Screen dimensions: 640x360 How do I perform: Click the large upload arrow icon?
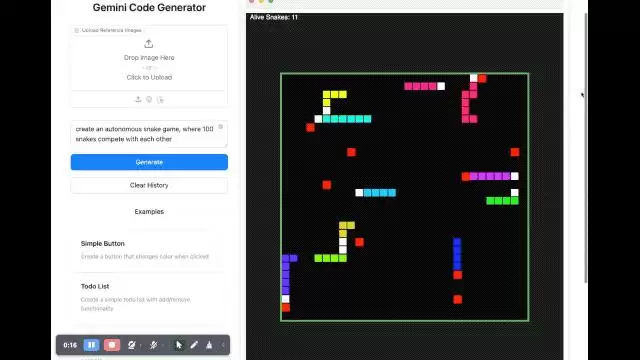point(149,44)
